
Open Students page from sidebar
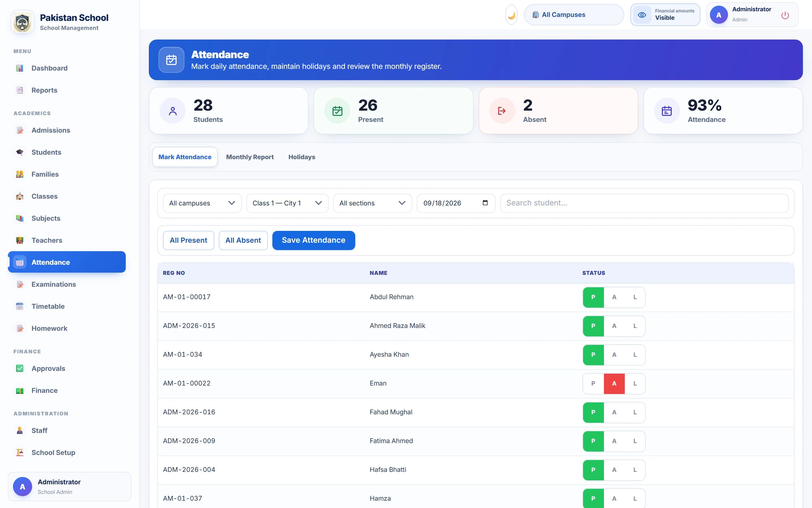click(67, 152)
